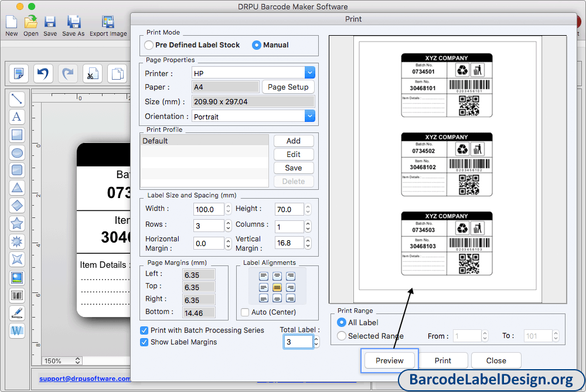Screen dimensions: 586x392
Task: Click the Copy pages icon
Action: pos(117,73)
